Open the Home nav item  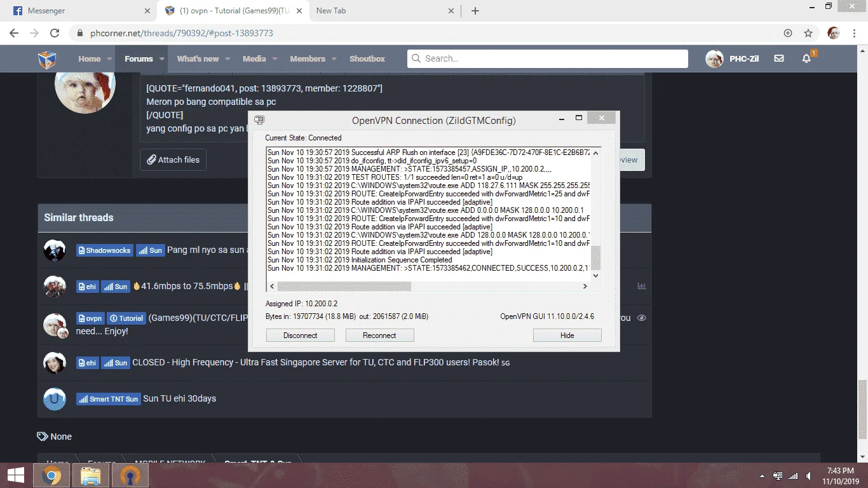click(89, 59)
